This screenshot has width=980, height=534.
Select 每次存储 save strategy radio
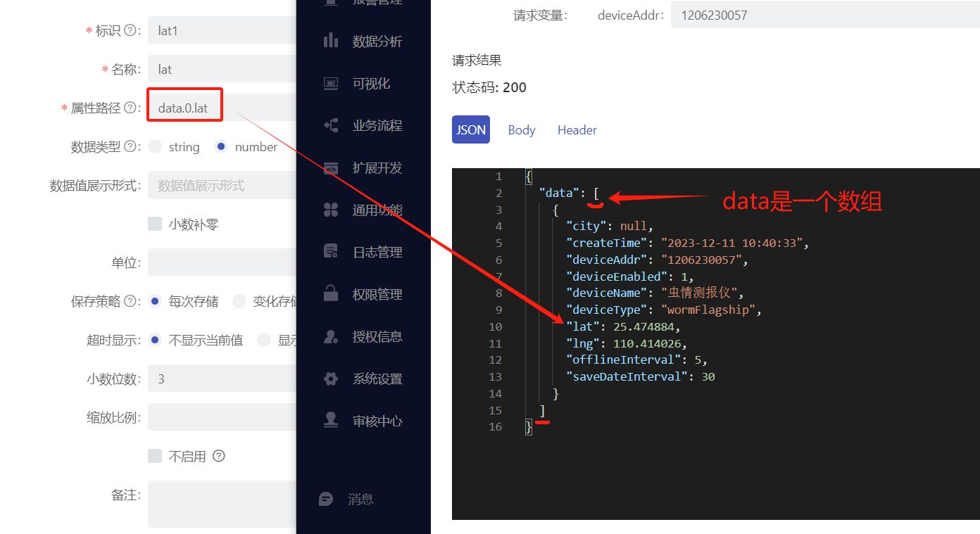coord(155,301)
